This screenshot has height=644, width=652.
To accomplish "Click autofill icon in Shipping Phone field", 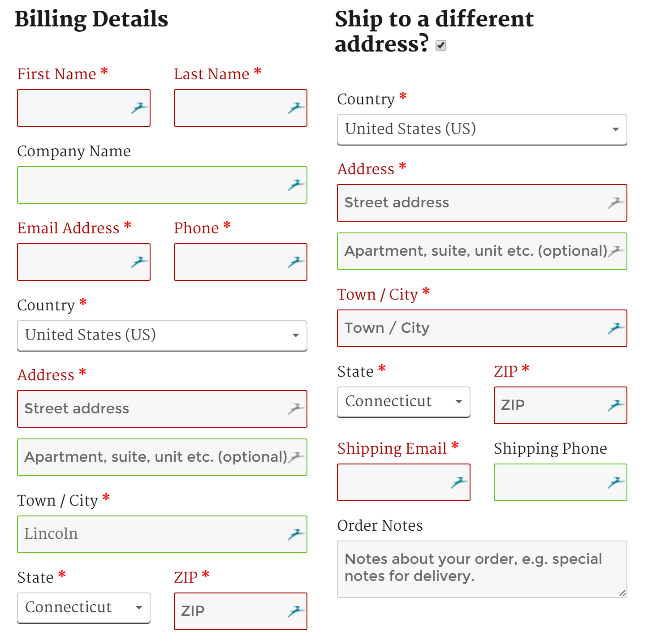I will pyautogui.click(x=616, y=482).
